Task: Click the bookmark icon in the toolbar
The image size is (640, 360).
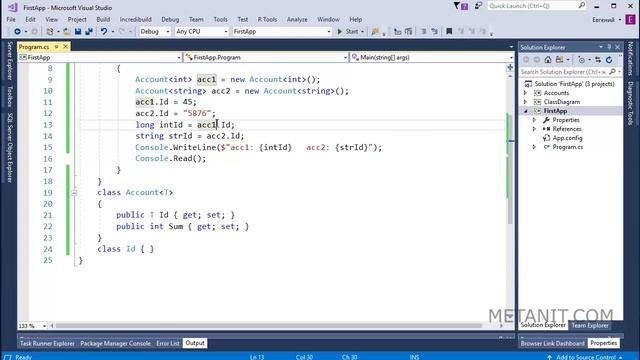Action: tap(449, 31)
